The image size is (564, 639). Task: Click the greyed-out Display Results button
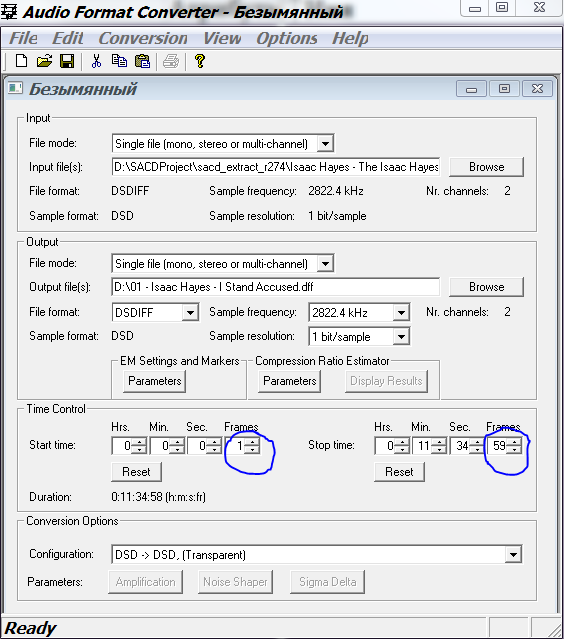coord(386,381)
